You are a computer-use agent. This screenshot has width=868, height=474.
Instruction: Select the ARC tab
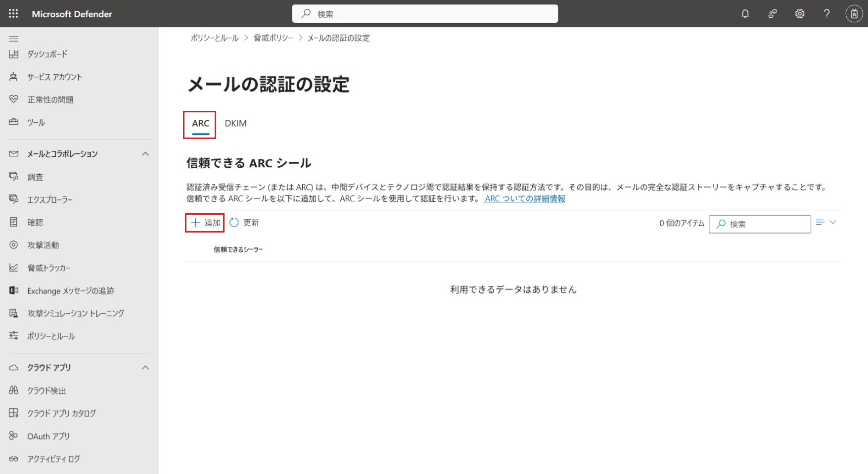(x=200, y=124)
